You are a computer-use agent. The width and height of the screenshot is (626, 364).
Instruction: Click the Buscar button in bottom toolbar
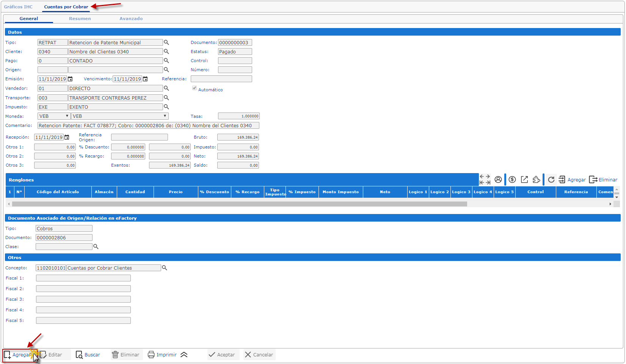pos(88,355)
